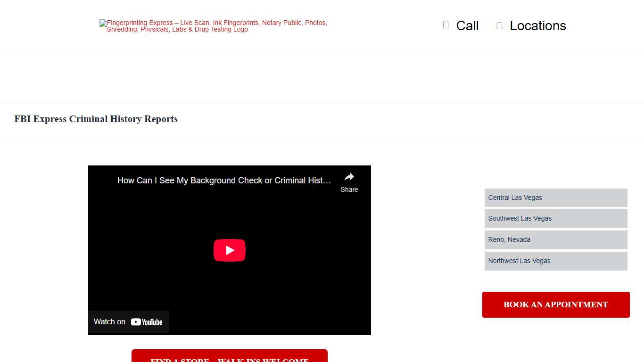This screenshot has width=644, height=362.
Task: Click Find a Store walk-ins button
Action: click(x=229, y=357)
